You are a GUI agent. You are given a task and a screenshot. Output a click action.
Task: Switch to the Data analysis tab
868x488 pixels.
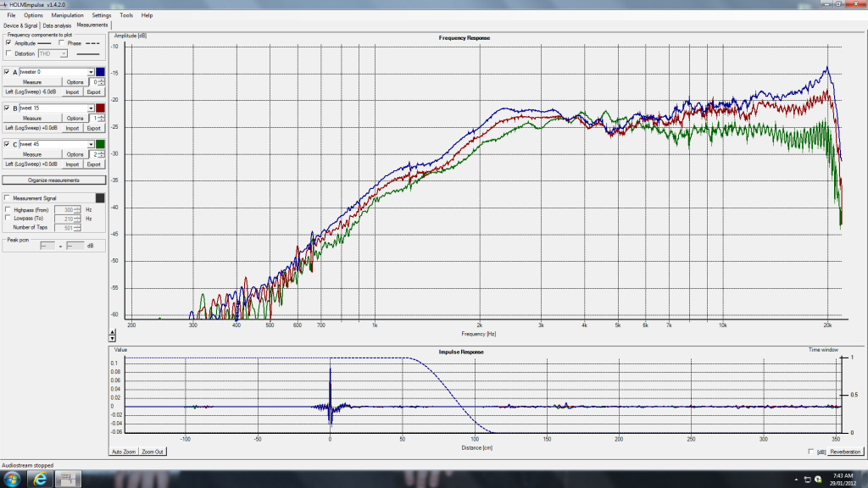click(57, 25)
